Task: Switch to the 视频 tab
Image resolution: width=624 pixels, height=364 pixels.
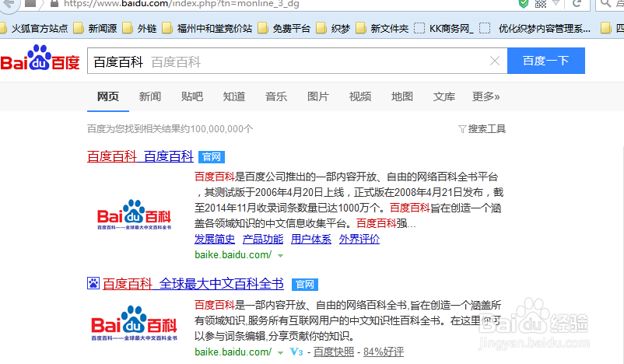Action: click(x=360, y=96)
